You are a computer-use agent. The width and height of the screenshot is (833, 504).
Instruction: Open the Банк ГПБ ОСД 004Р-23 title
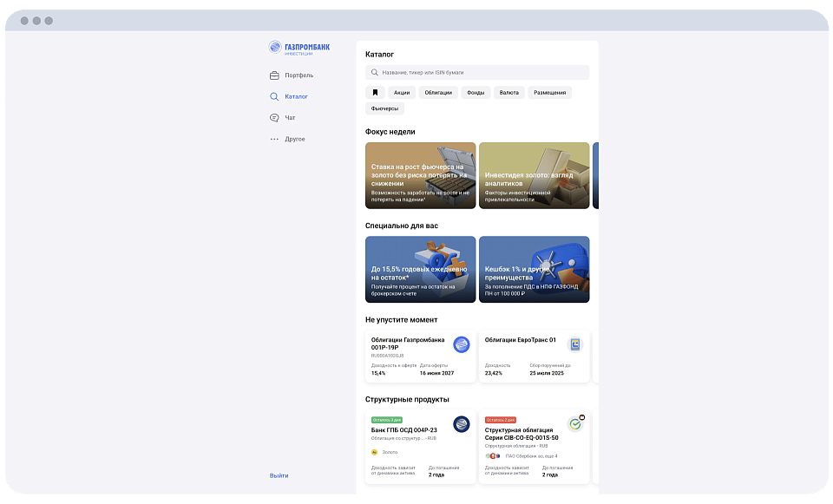[x=403, y=430]
